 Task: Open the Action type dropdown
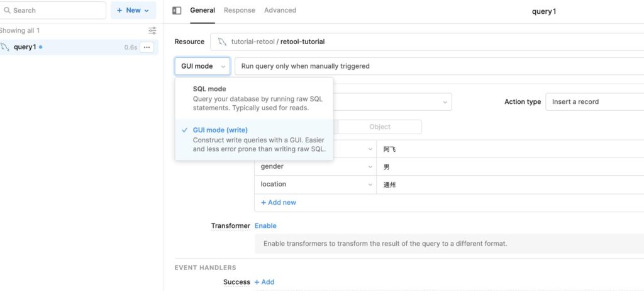pyautogui.click(x=595, y=101)
